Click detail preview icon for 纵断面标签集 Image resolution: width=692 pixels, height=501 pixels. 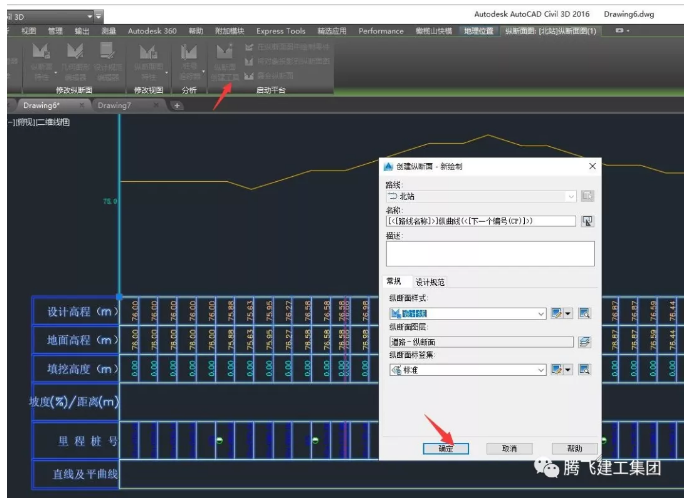tap(584, 369)
